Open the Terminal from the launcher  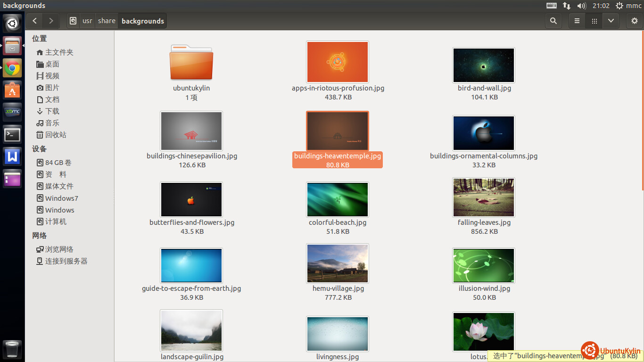12,135
